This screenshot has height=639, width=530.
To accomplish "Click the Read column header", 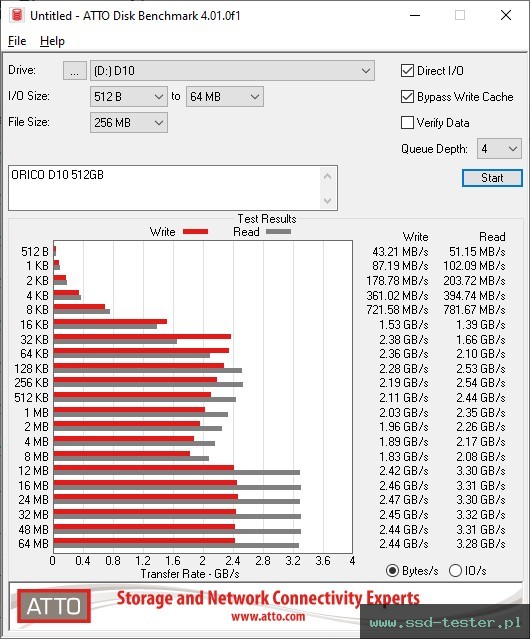I will coord(492,237).
